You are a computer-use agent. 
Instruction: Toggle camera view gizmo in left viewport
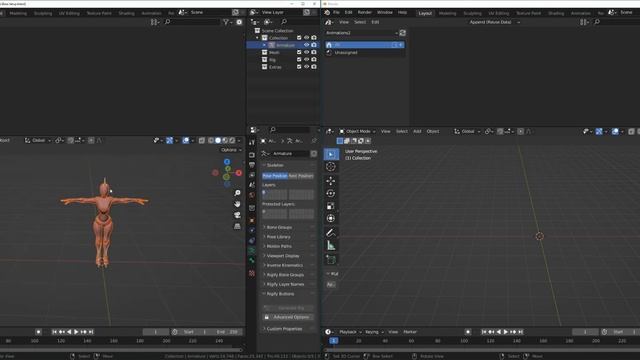pos(237,215)
